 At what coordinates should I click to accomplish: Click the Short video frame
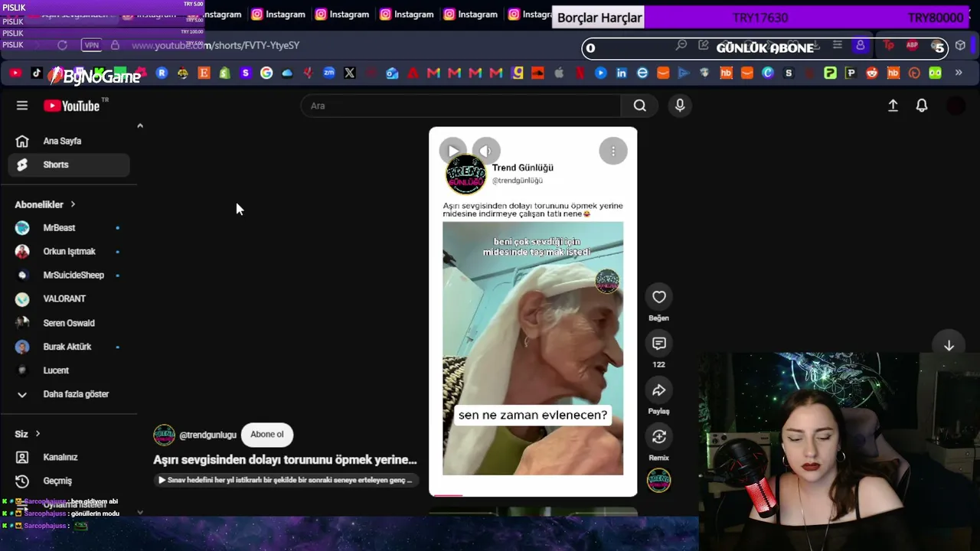pyautogui.click(x=533, y=311)
